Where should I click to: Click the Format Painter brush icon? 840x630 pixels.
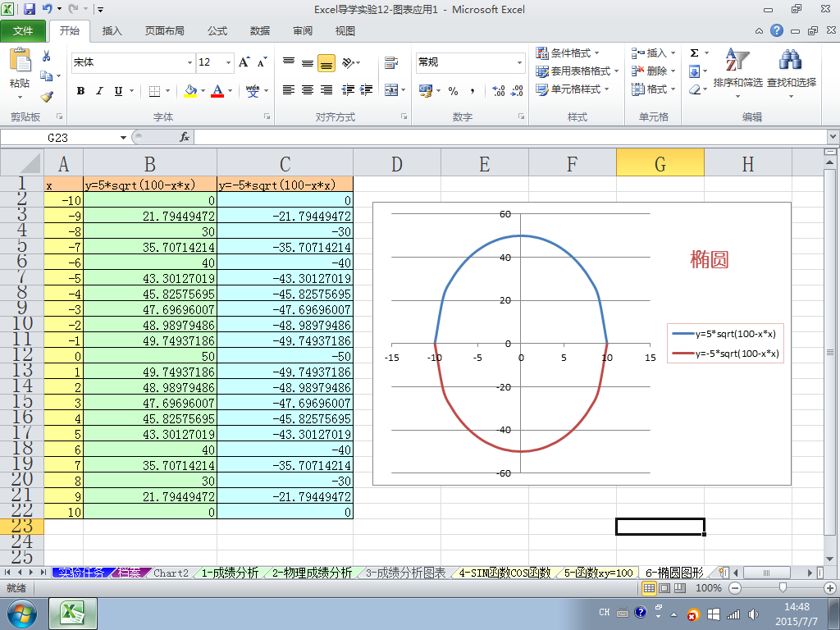click(47, 96)
